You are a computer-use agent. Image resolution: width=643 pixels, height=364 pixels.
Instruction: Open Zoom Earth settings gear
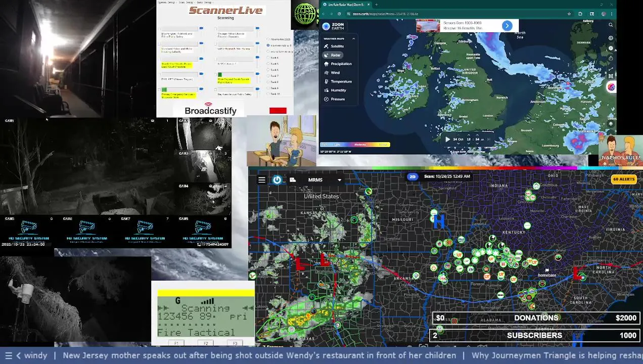click(x=611, y=38)
